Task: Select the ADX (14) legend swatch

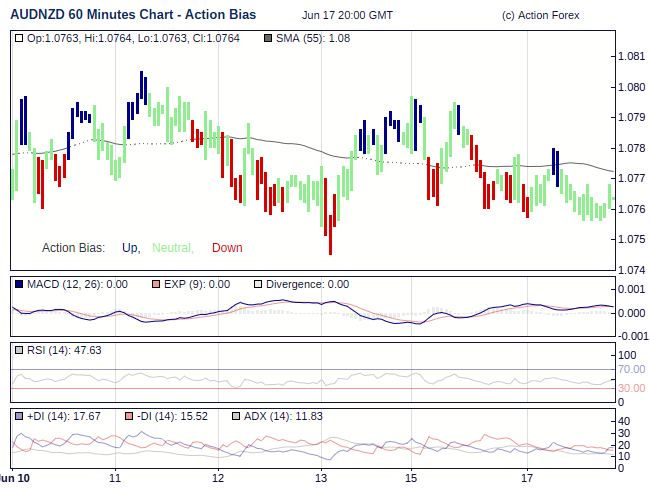Action: coord(236,416)
